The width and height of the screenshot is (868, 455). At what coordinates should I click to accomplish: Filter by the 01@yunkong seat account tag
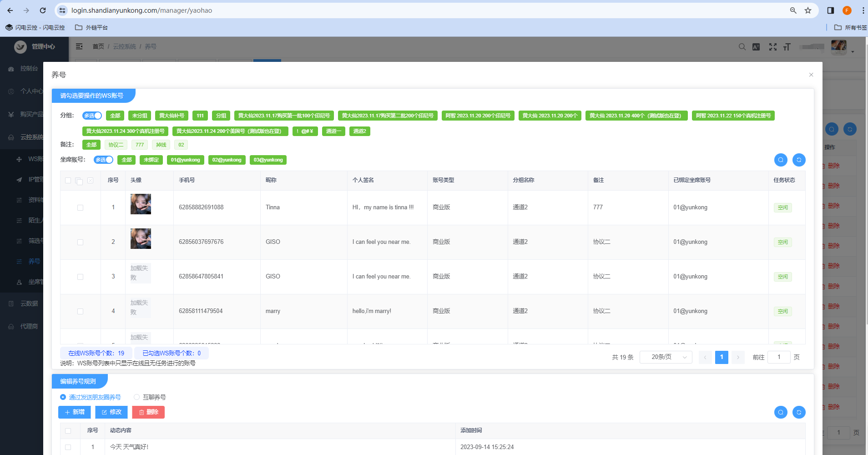(185, 160)
